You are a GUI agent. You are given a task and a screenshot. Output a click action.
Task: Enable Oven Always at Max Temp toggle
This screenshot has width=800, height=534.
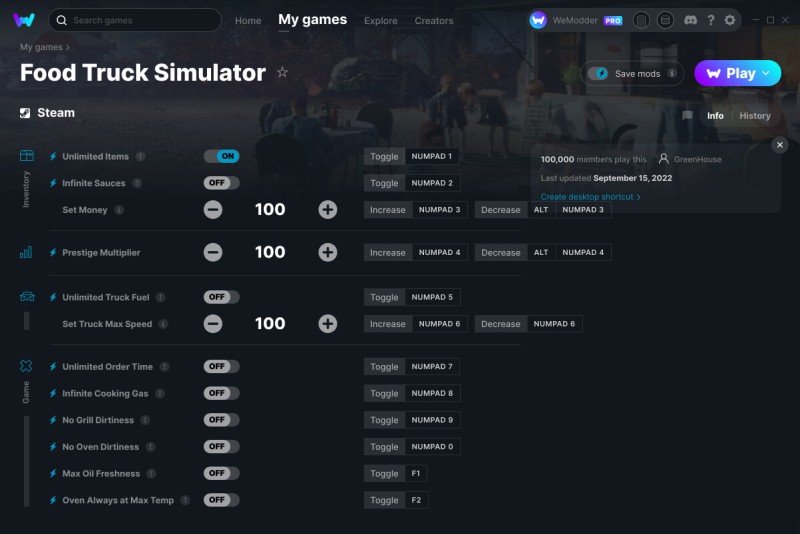point(221,500)
